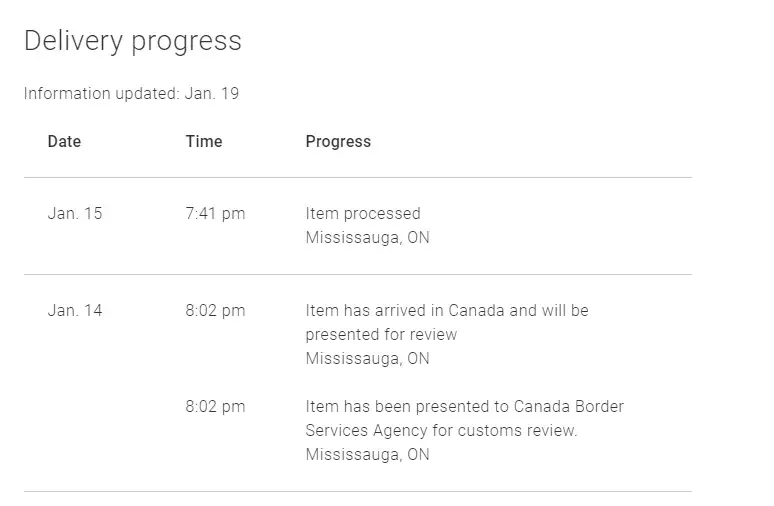
Task: Click the Time column header
Action: [x=204, y=142]
